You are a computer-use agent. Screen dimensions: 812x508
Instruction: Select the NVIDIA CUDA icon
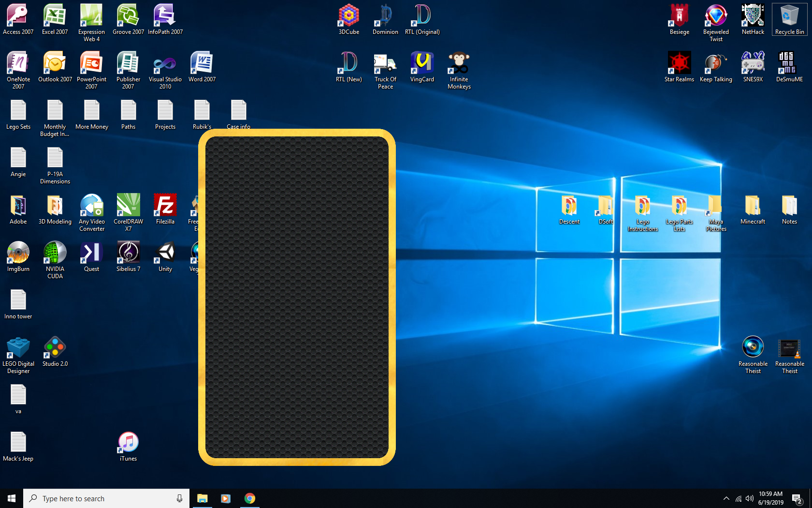tap(55, 260)
